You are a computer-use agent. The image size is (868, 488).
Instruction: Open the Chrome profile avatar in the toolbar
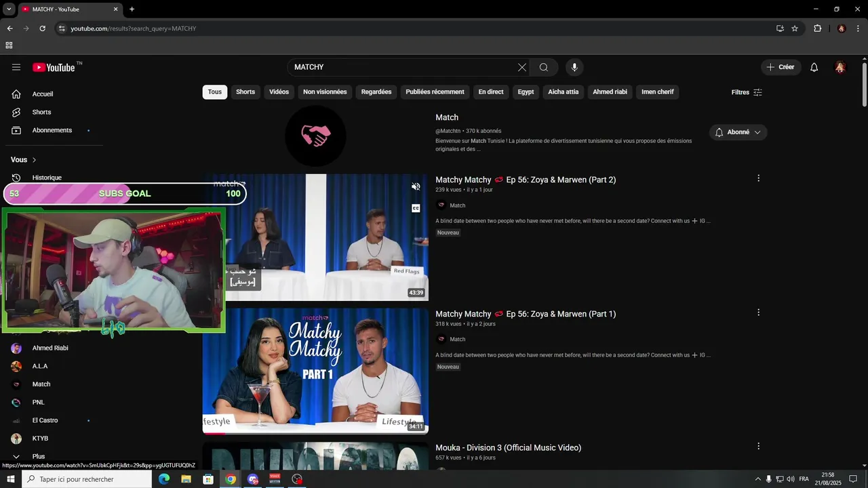(842, 28)
